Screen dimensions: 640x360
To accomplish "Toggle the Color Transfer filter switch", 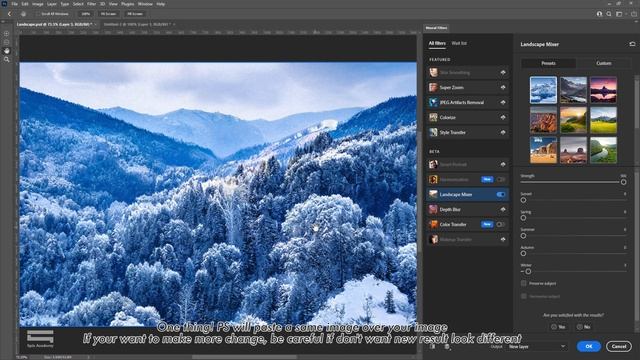I will point(501,224).
